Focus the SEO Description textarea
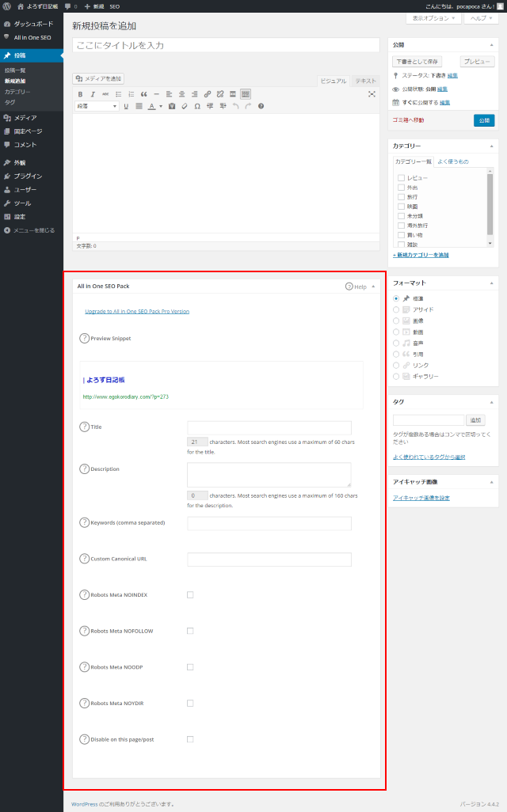Viewport: 507px width, 812px height. click(x=269, y=475)
